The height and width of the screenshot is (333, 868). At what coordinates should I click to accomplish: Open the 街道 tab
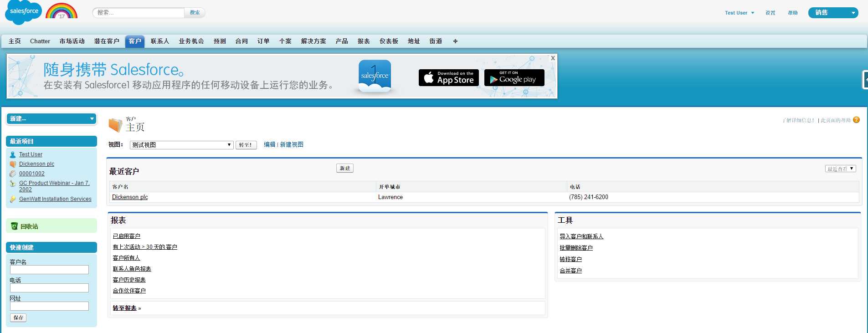[436, 41]
